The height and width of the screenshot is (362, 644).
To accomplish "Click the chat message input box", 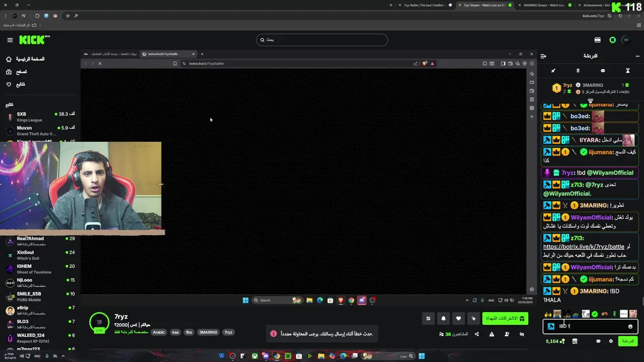I will 590,326.
